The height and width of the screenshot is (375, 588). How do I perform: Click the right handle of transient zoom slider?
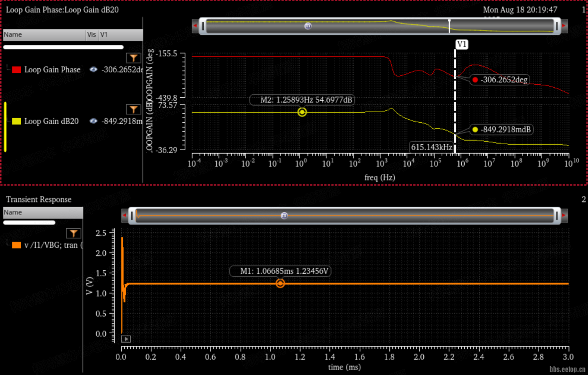click(x=557, y=215)
